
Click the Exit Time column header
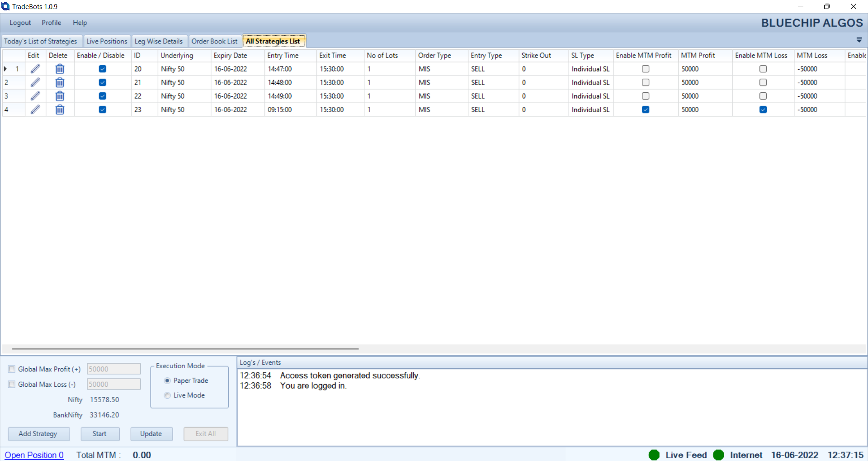pos(340,56)
